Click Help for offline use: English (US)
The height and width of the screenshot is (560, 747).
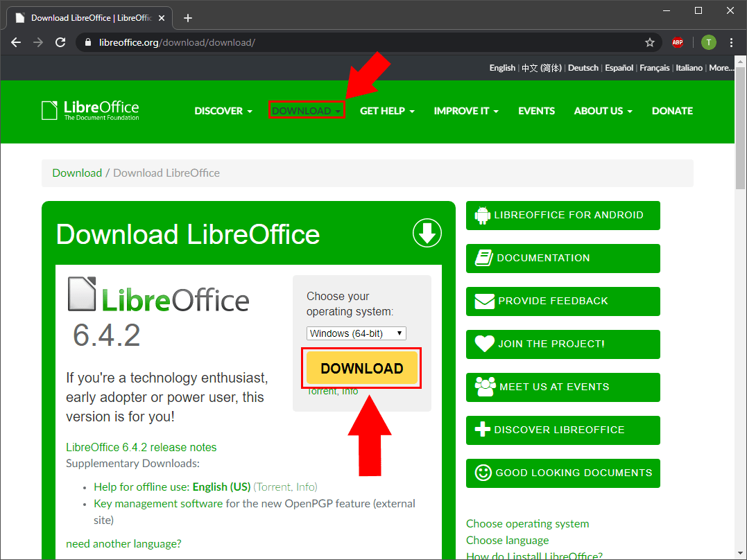click(x=172, y=487)
